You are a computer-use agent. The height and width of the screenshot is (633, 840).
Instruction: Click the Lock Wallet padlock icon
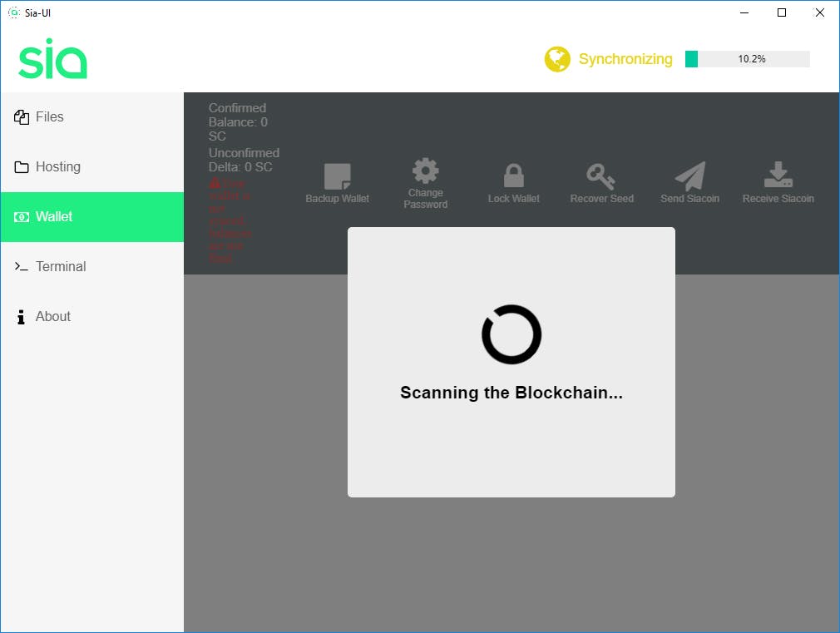[514, 176]
